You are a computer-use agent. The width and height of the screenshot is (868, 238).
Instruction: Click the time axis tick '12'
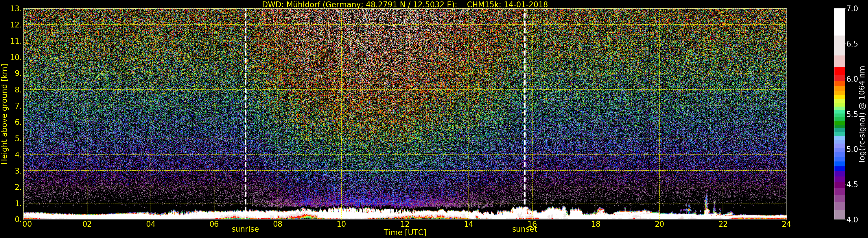coord(405,224)
